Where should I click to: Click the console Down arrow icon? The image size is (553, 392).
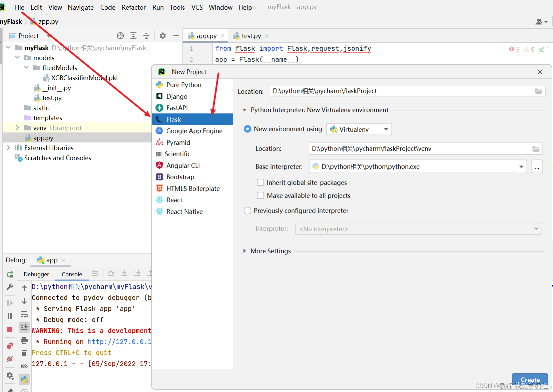[24, 301]
